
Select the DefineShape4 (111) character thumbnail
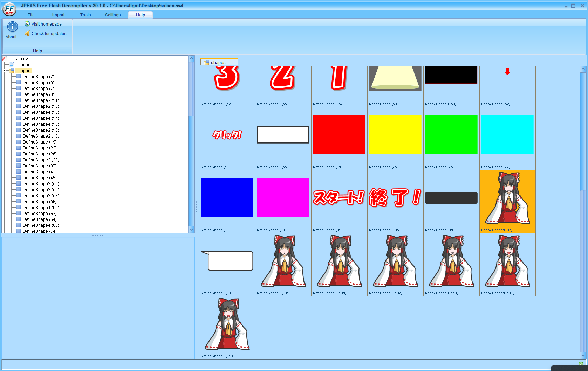point(451,261)
